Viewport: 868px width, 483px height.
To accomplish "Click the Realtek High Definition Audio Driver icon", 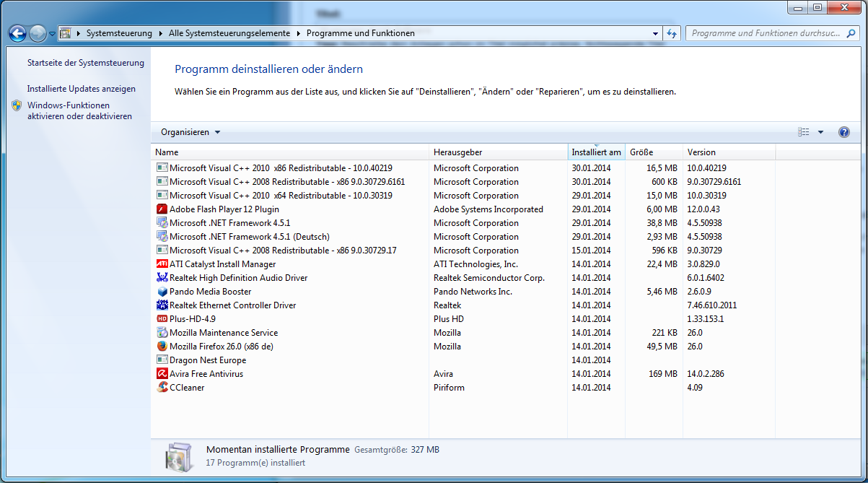I will coord(162,278).
